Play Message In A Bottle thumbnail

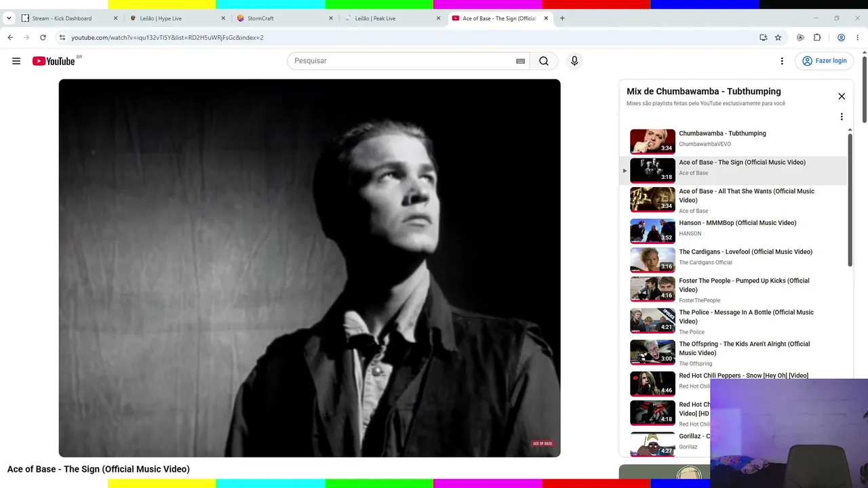pos(652,321)
